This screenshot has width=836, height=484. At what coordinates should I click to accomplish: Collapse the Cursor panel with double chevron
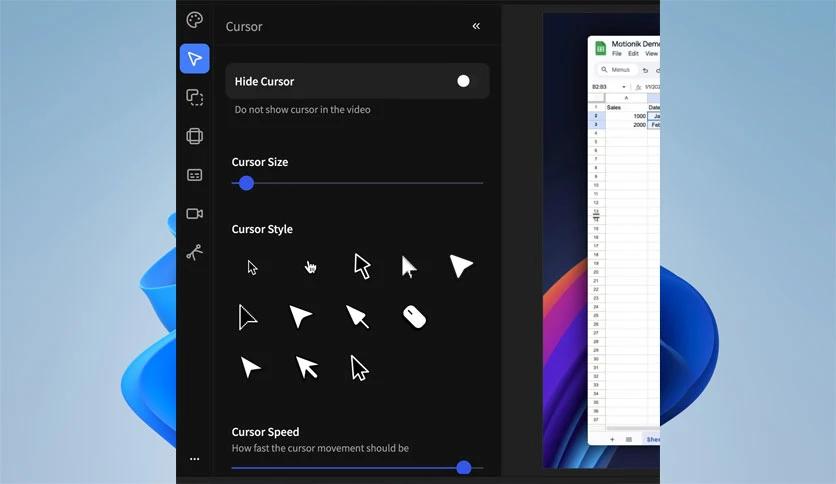(476, 26)
